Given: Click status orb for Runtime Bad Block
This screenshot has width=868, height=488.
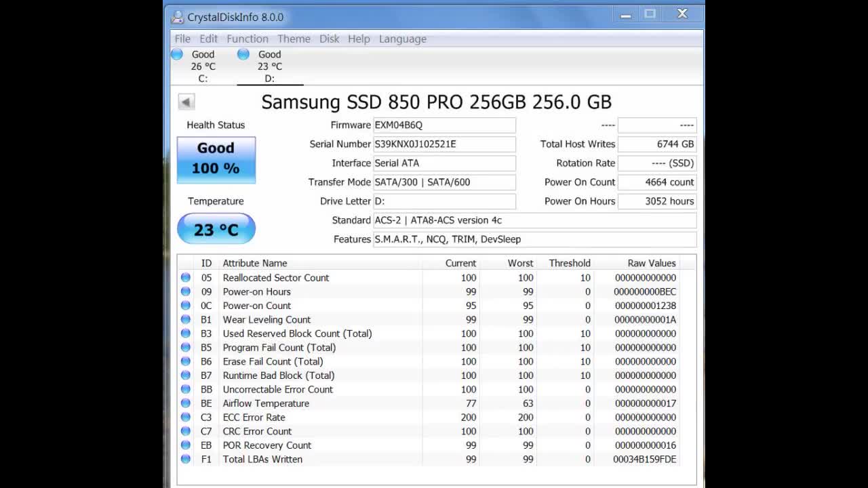Looking at the screenshot, I should [x=185, y=375].
